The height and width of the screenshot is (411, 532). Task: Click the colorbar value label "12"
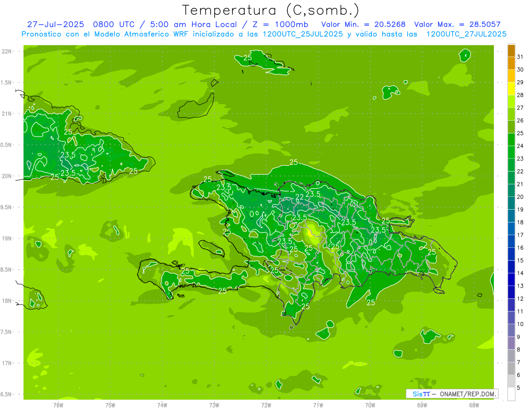pyautogui.click(x=520, y=299)
